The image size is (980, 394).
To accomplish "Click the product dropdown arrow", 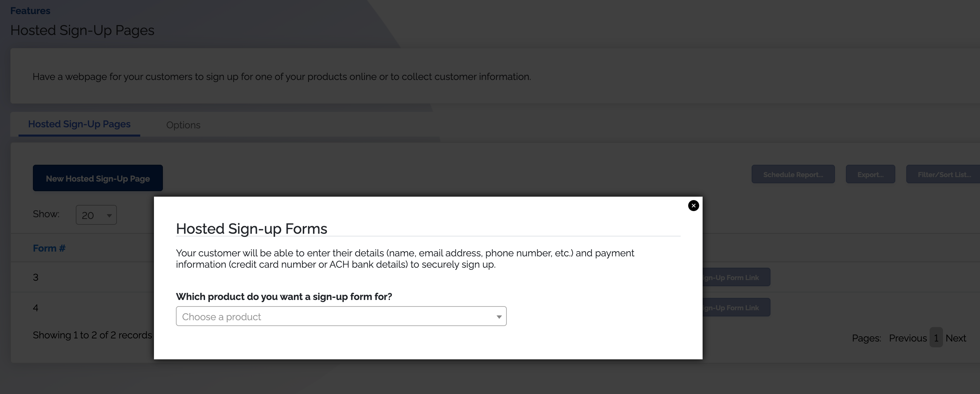I will point(499,317).
